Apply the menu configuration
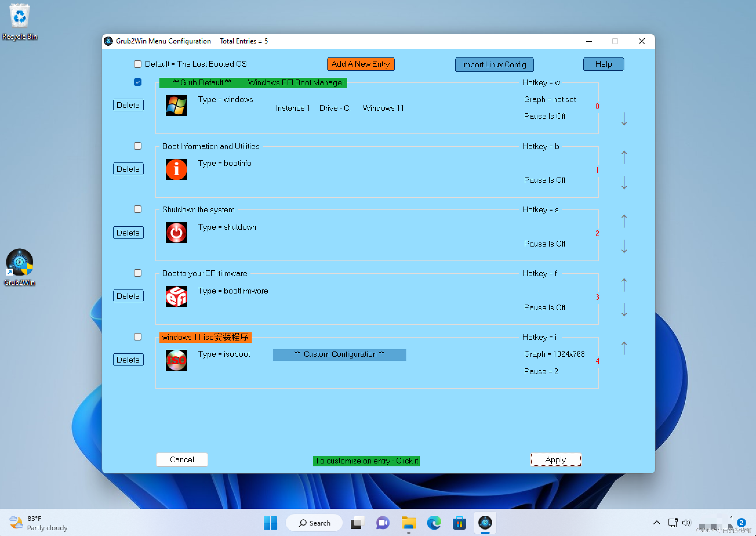Image resolution: width=756 pixels, height=536 pixels. click(556, 460)
